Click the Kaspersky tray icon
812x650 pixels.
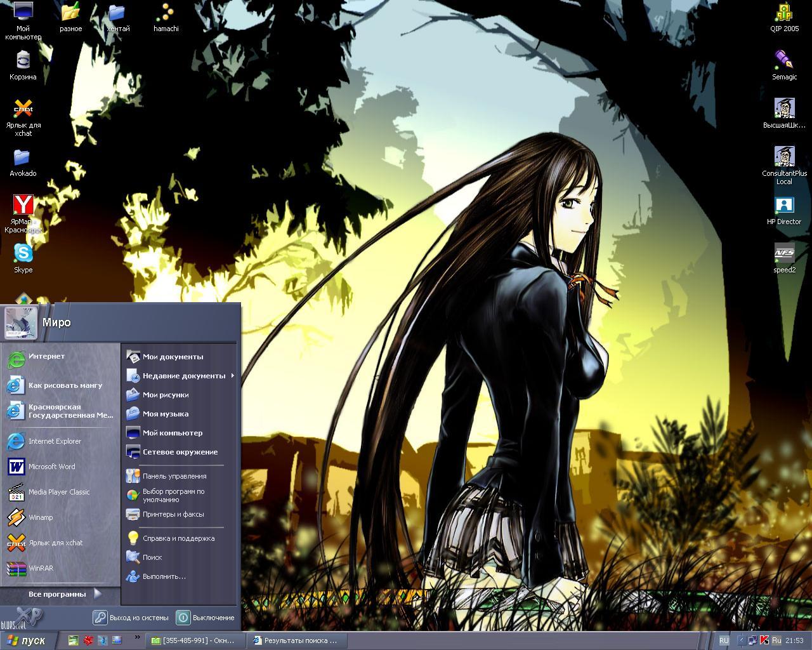point(764,640)
